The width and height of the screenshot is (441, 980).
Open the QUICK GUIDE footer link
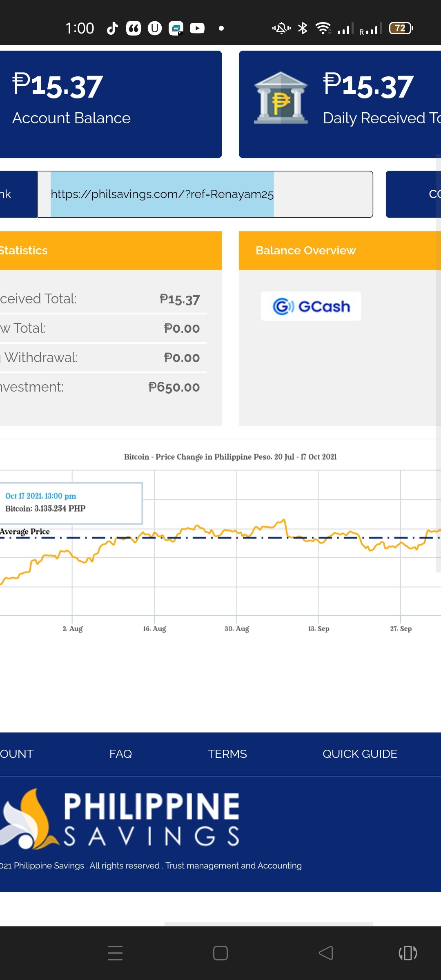pyautogui.click(x=360, y=754)
